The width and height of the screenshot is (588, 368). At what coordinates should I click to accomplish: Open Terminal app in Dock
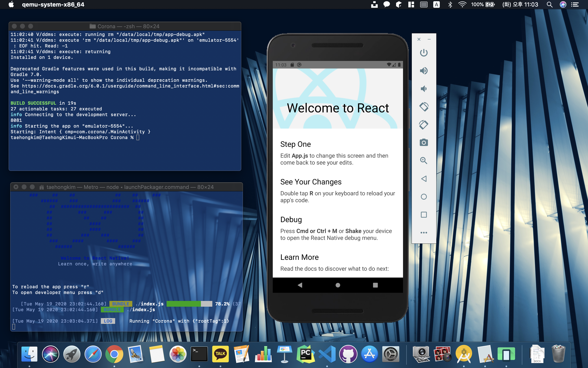point(199,354)
